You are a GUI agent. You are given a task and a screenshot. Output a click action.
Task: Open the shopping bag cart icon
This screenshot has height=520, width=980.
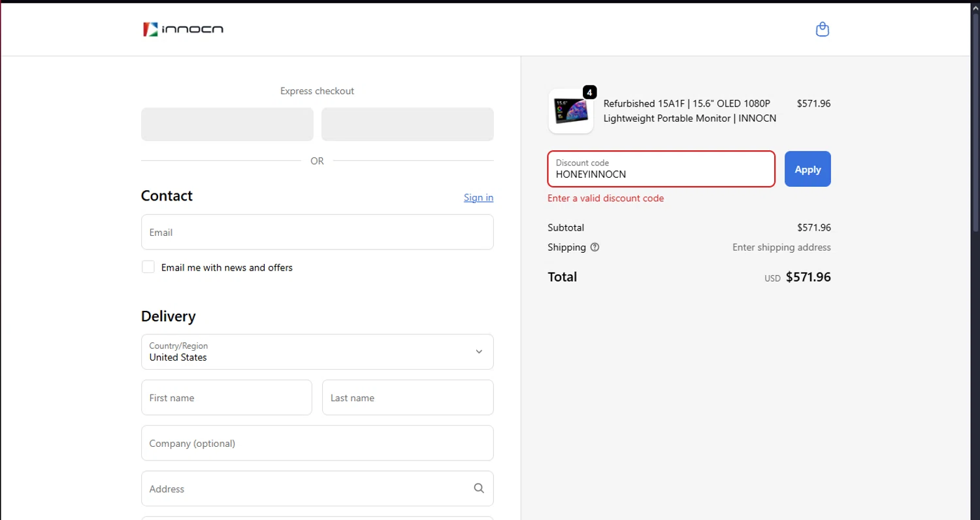pyautogui.click(x=823, y=29)
